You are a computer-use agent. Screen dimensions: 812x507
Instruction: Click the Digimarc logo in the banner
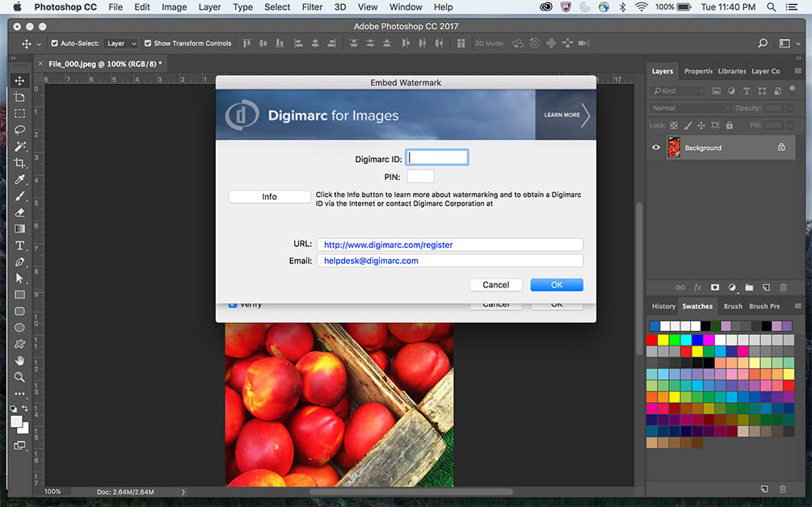pos(242,115)
